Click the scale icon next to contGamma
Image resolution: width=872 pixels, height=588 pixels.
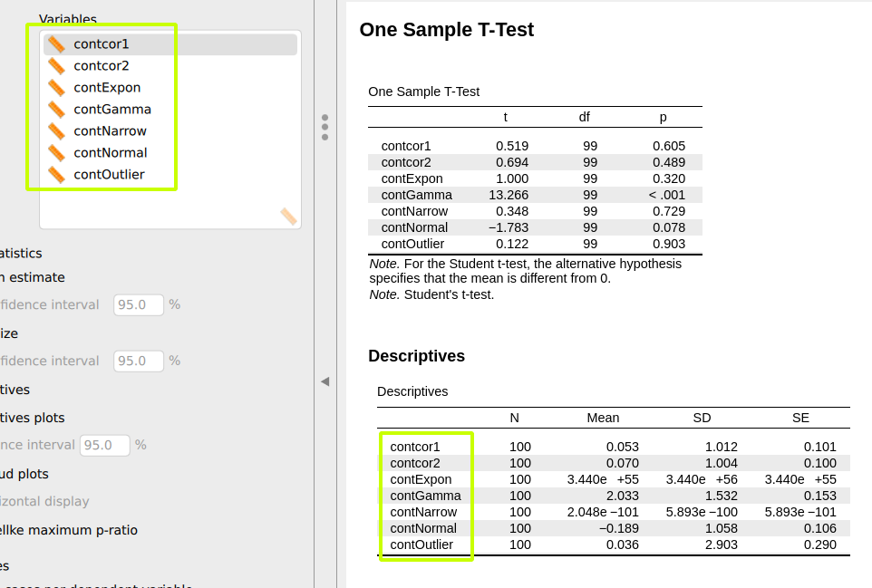point(57,109)
